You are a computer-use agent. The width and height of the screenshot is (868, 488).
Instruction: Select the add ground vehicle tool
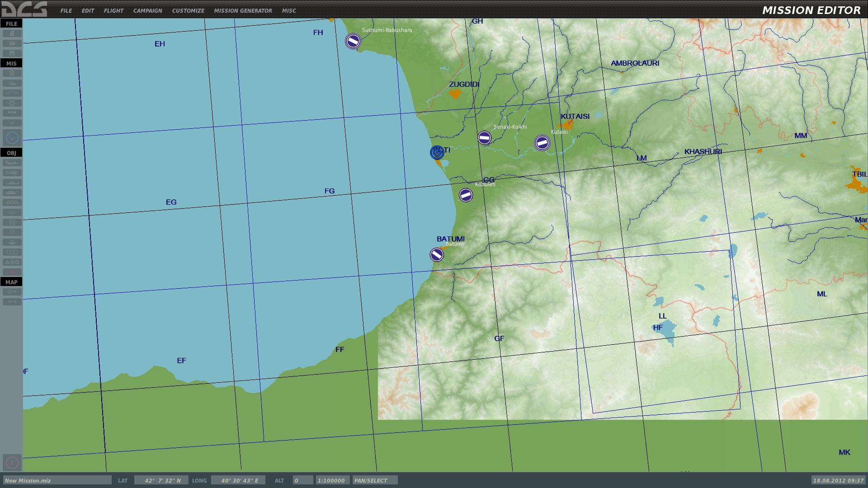coord(12,192)
